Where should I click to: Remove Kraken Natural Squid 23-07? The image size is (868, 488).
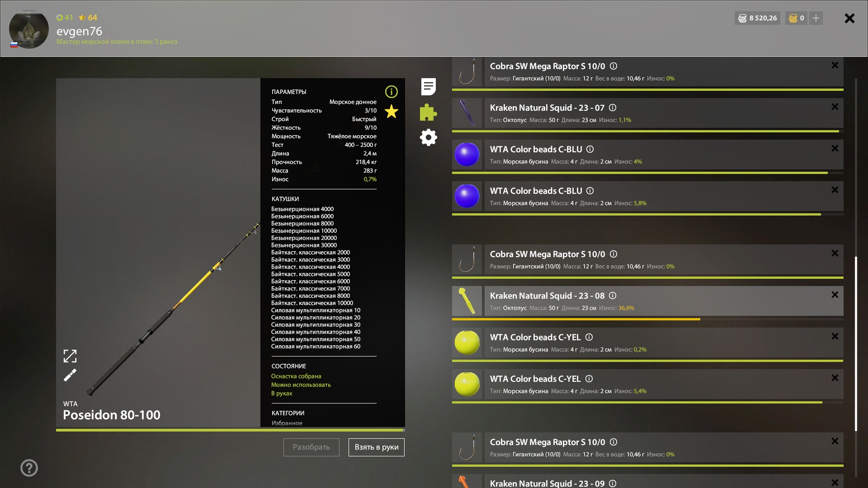835,107
